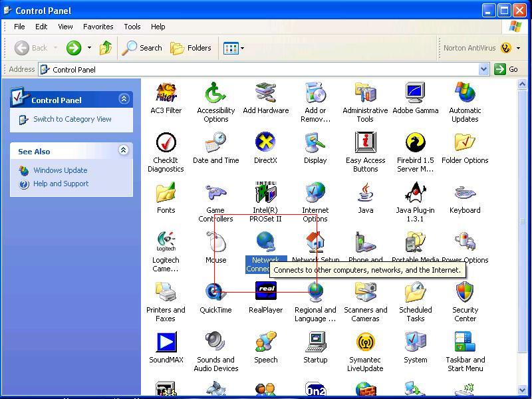Screen dimensions: 532x399
Task: Collapse the Control Panel sidebar section
Action: (x=124, y=98)
